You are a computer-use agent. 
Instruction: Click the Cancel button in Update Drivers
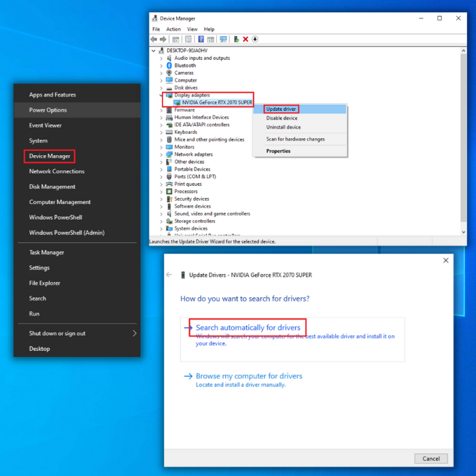(x=430, y=458)
